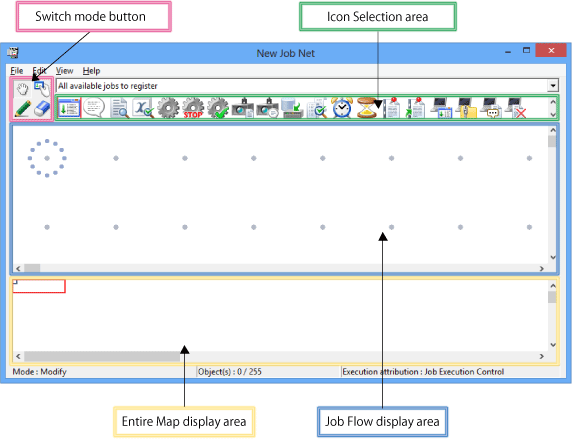Open the View menu
572x439 pixels.
(65, 71)
